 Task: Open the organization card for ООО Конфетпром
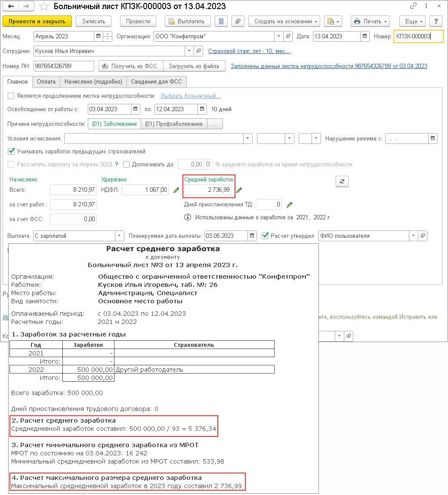pyautogui.click(x=288, y=36)
